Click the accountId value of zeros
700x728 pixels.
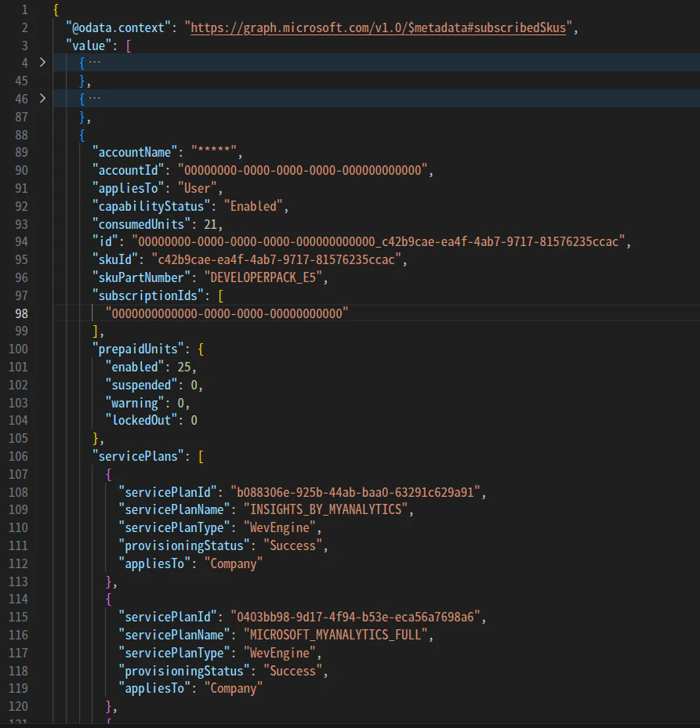click(303, 170)
